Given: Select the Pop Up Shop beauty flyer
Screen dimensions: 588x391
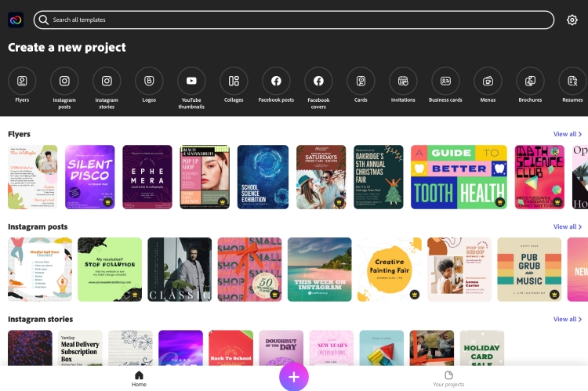Looking at the screenshot, I should pyautogui.click(x=205, y=177).
